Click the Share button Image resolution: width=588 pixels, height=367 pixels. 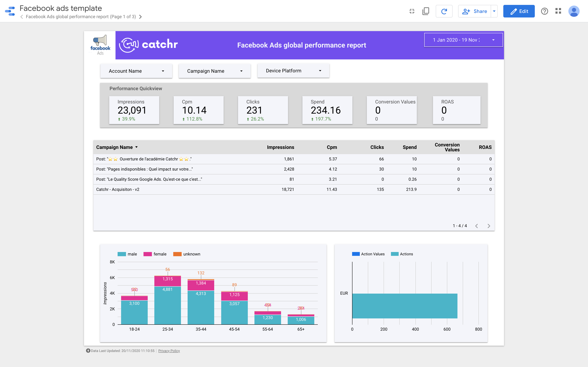pyautogui.click(x=475, y=11)
